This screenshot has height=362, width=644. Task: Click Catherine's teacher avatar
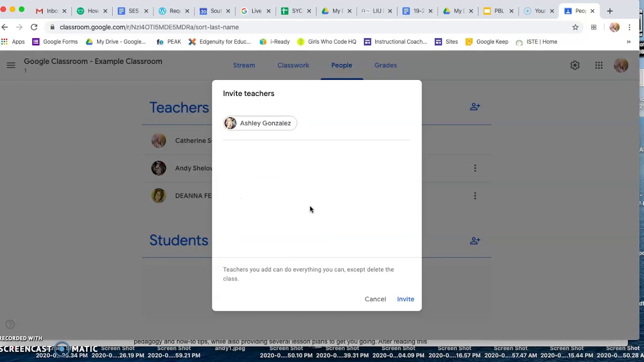point(158,141)
